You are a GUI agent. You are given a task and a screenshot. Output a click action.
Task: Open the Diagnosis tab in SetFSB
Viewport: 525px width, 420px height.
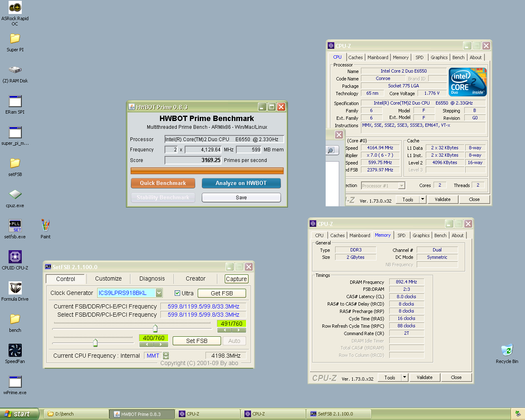click(x=152, y=278)
